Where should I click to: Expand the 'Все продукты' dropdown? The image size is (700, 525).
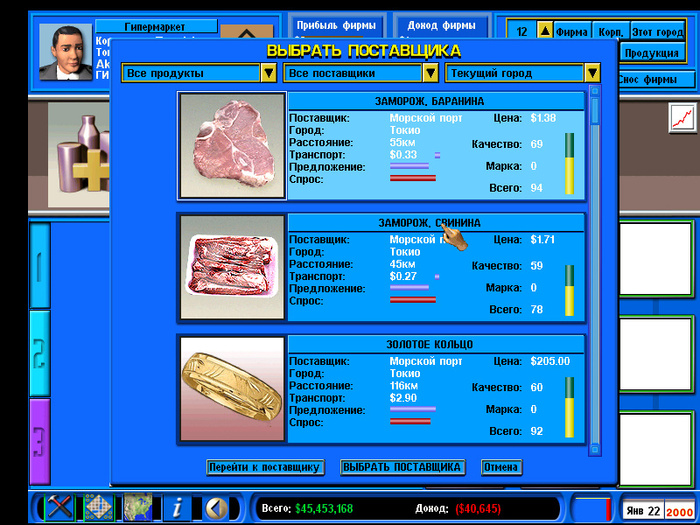268,73
